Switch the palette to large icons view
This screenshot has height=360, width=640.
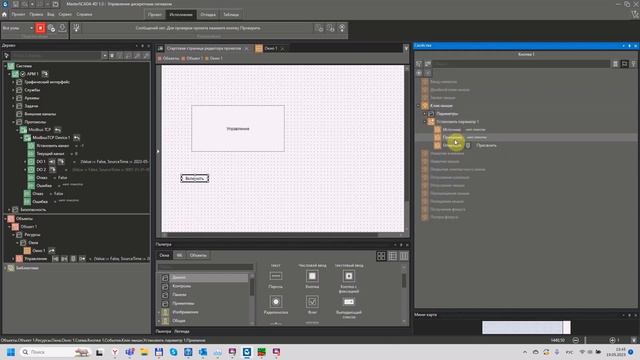coord(381,256)
